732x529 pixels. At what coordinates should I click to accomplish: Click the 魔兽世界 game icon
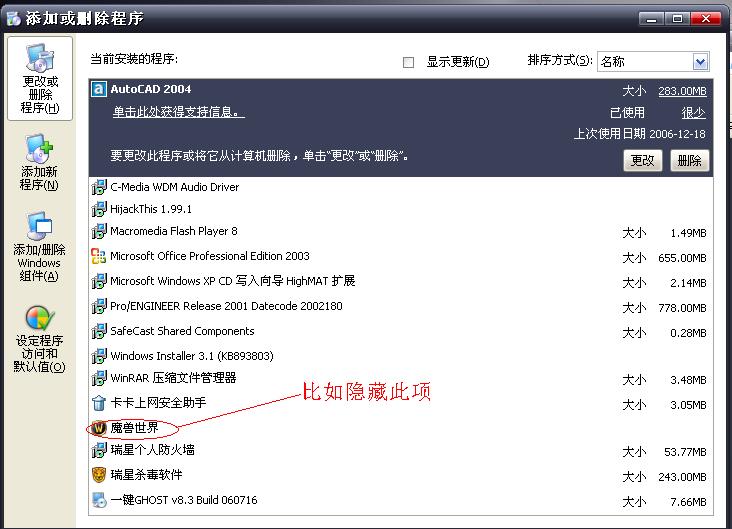pos(99,428)
